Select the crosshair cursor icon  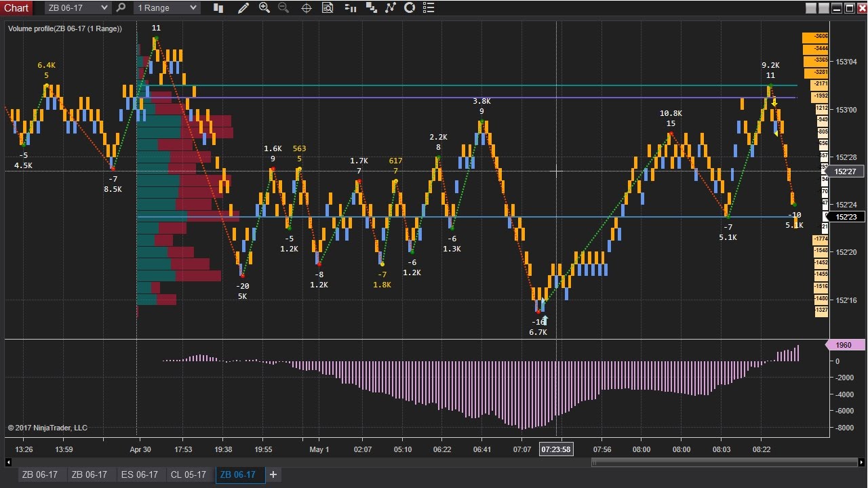(x=306, y=7)
